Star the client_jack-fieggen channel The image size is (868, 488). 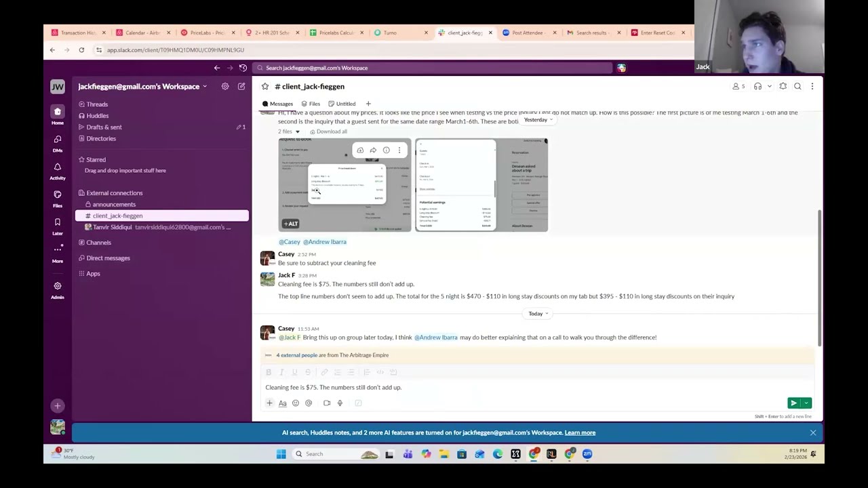pos(265,87)
